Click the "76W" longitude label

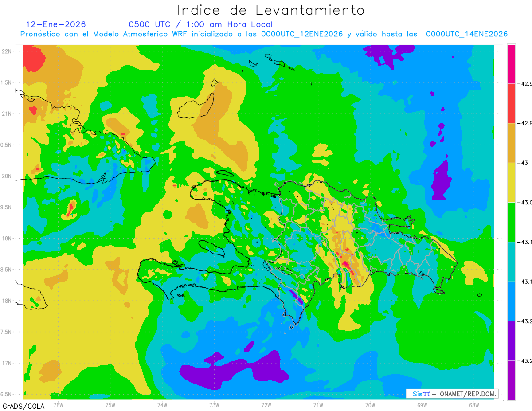58,405
